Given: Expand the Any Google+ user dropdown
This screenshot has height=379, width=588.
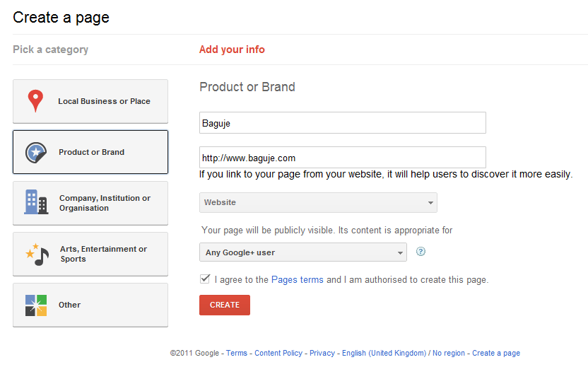Looking at the screenshot, I should (x=302, y=252).
